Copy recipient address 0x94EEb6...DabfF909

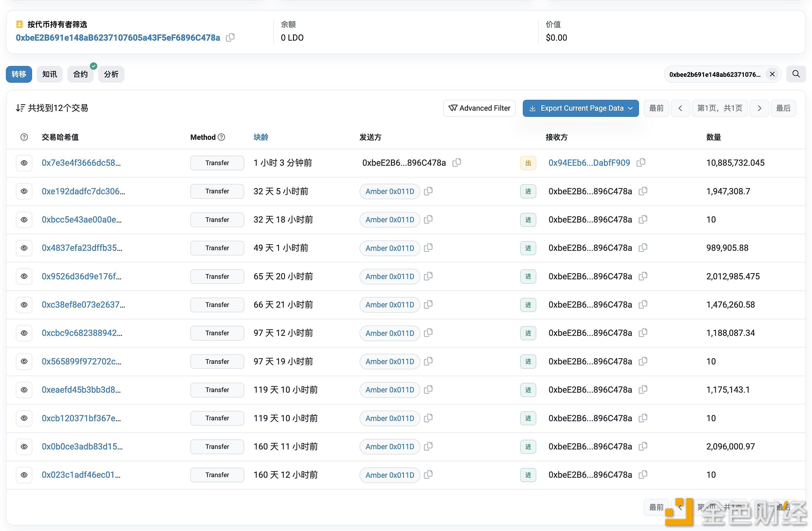pyautogui.click(x=641, y=162)
